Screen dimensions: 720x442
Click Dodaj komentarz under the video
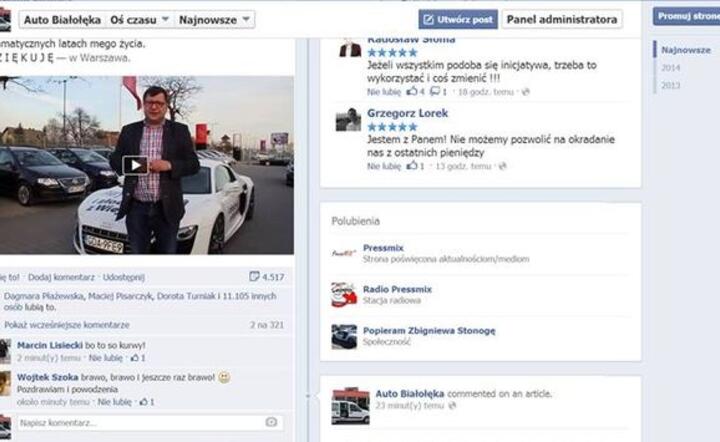[61, 277]
